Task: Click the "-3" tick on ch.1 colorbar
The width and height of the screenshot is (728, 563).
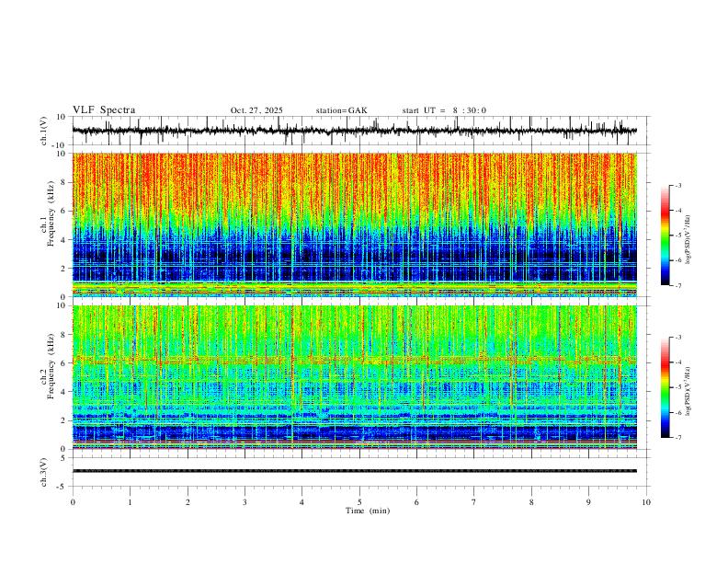Action: point(677,185)
